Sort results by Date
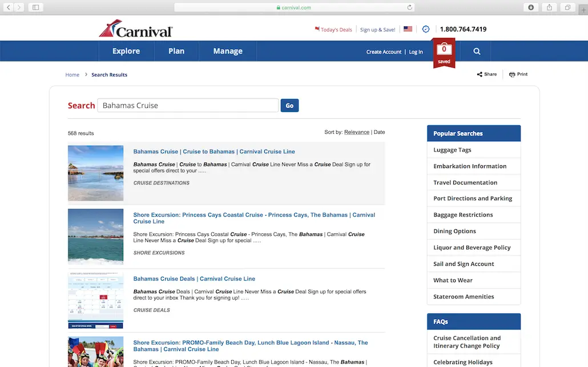 (x=379, y=132)
